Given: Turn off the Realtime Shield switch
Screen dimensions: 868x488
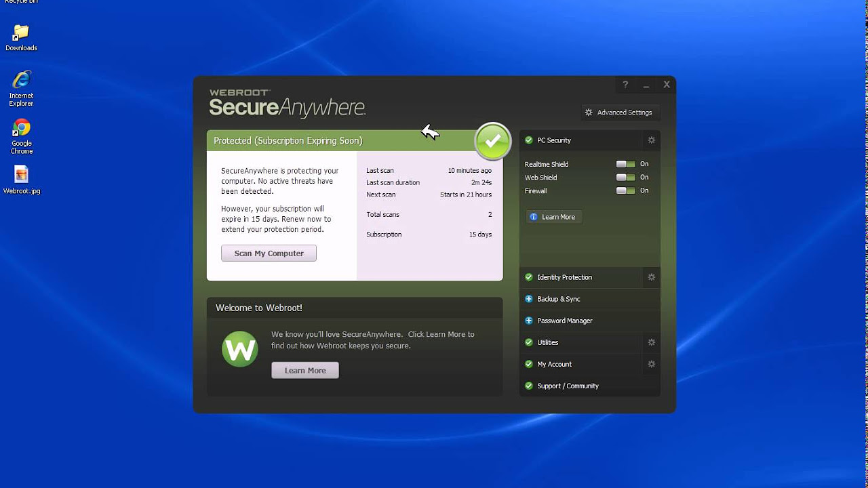Looking at the screenshot, I should click(625, 164).
